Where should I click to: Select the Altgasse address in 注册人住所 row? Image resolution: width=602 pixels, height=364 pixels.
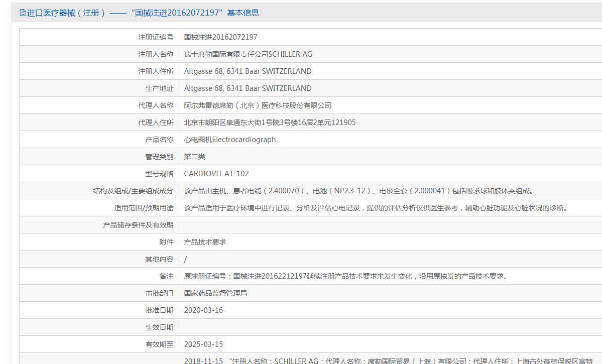[248, 71]
